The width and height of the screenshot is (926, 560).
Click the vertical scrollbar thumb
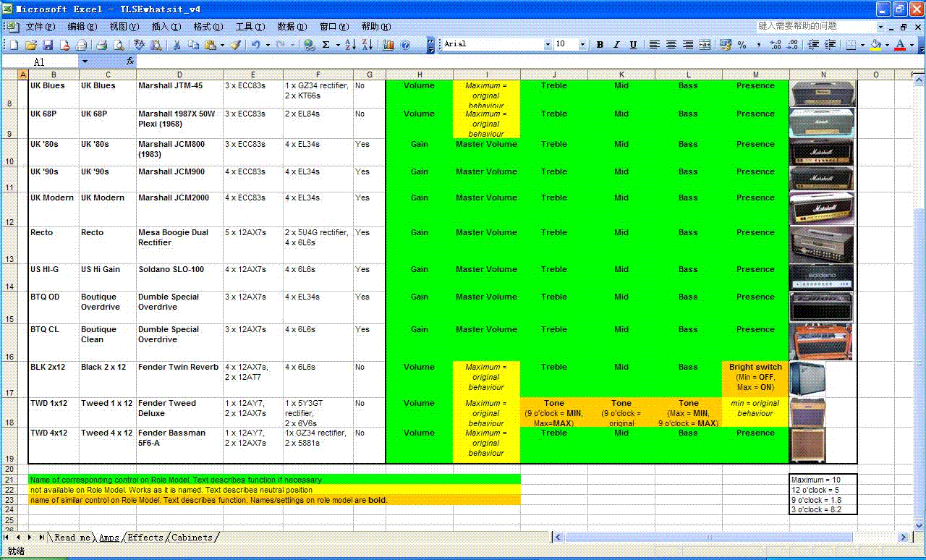[920, 362]
